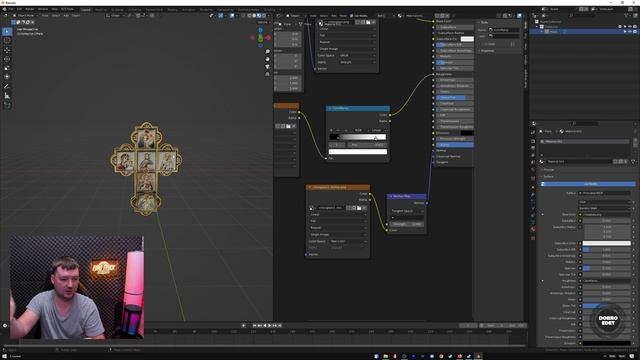Click the ColorRamp node header
Screen dimensions: 640x360
[x=358, y=108]
